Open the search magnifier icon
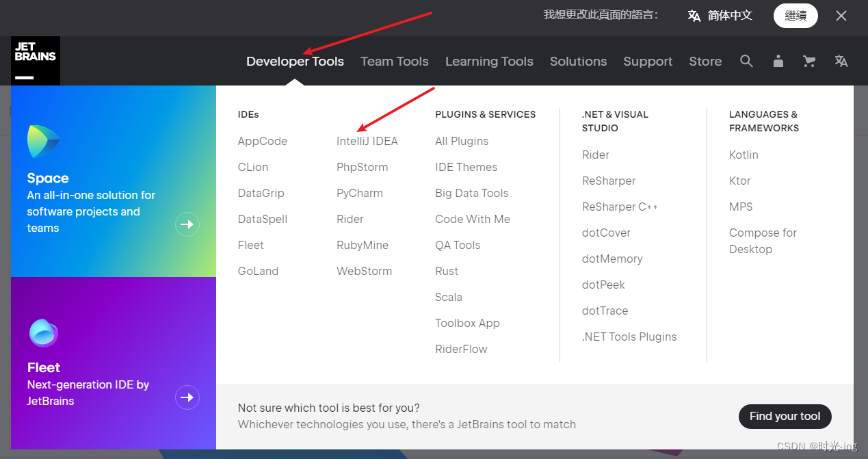The height and width of the screenshot is (459, 868). point(746,62)
